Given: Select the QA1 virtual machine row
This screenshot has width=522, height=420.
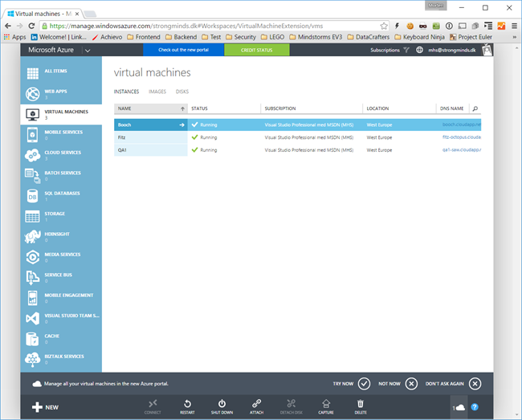Looking at the screenshot, I should (298, 150).
